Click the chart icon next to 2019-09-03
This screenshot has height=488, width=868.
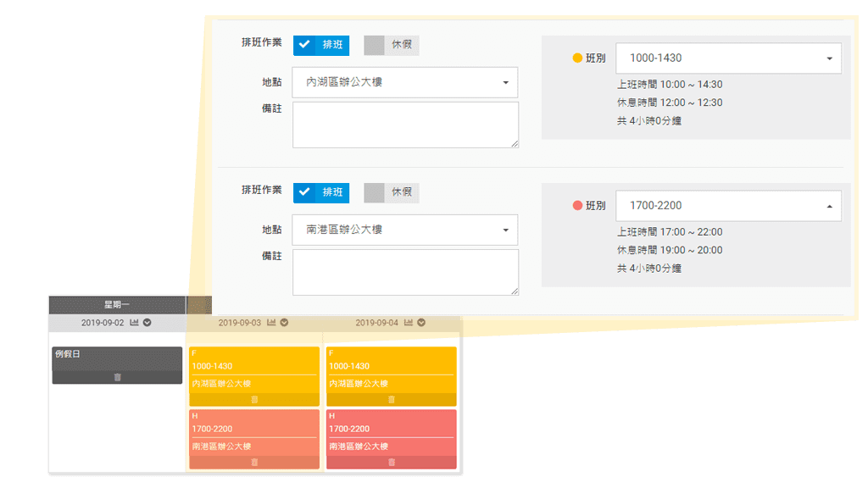(x=271, y=322)
